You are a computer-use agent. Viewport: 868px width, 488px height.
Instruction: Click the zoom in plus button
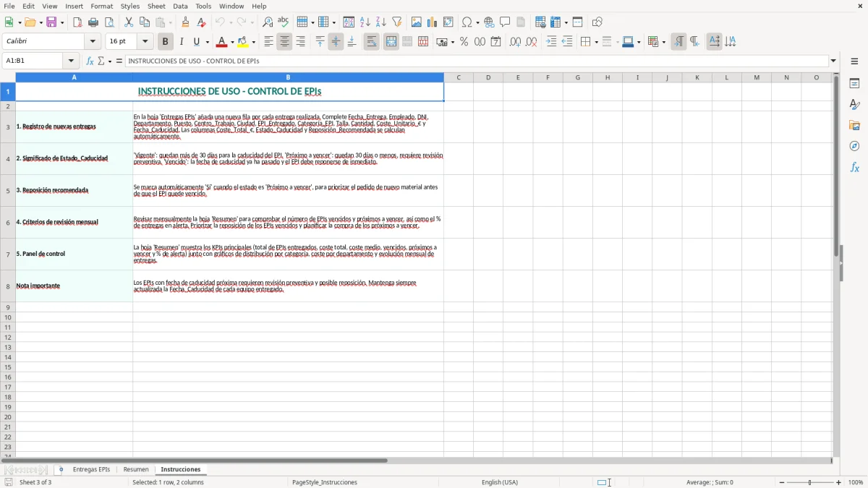(x=839, y=482)
